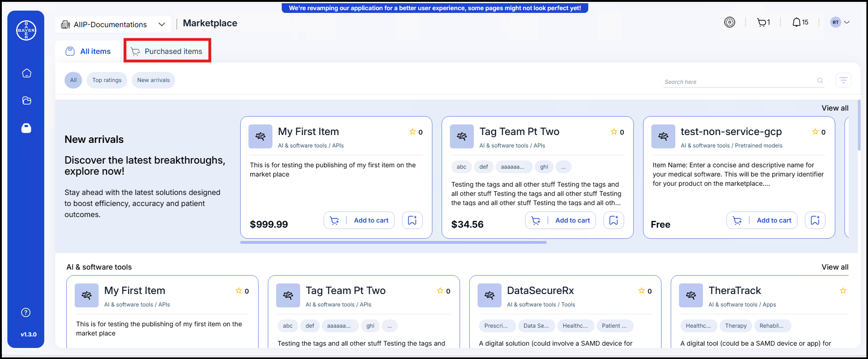Open test-non-service-gcp title
Image resolution: width=868 pixels, height=359 pixels.
[x=731, y=132]
